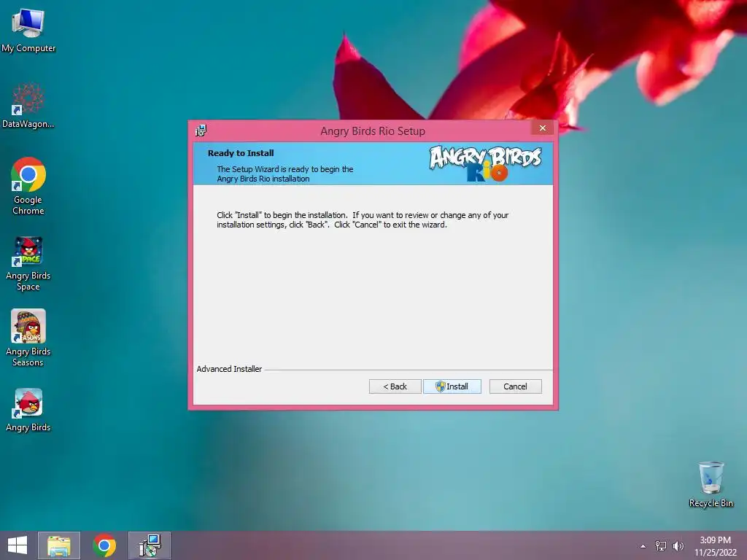Click the setup icon in the dialog title bar

pyautogui.click(x=201, y=131)
